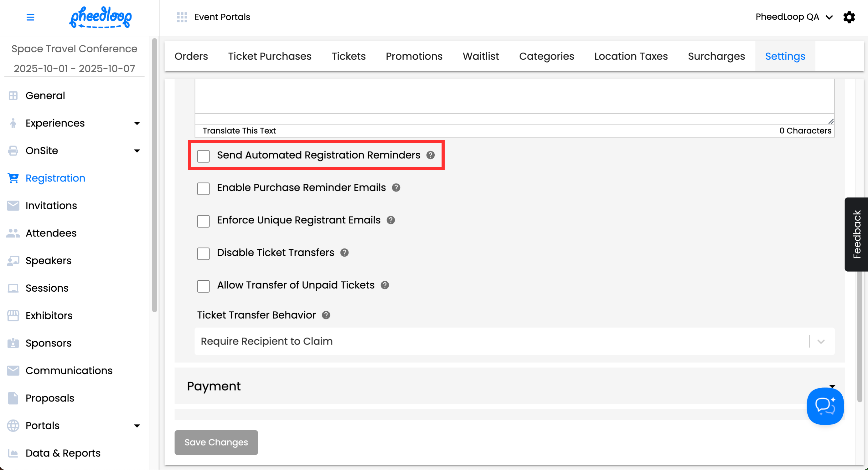Switch to the Promotions tab
This screenshot has width=868, height=470.
(x=414, y=56)
